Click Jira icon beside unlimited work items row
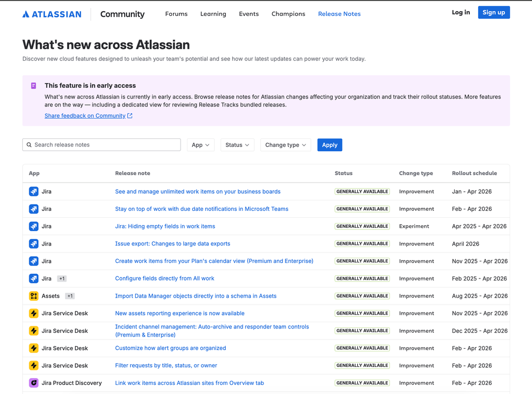 coord(34,191)
